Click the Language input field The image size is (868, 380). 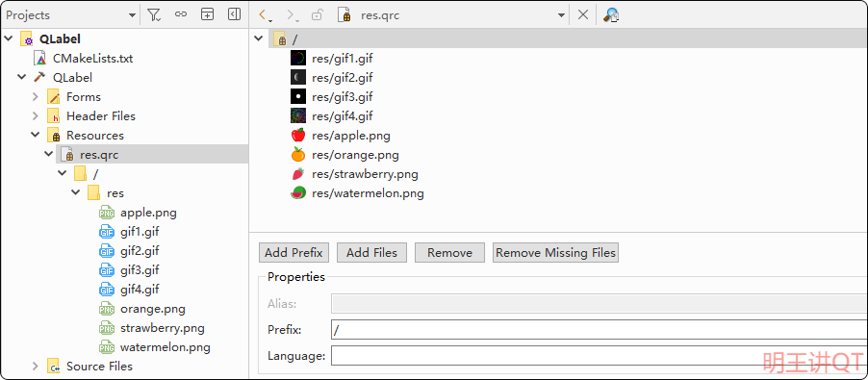[599, 355]
